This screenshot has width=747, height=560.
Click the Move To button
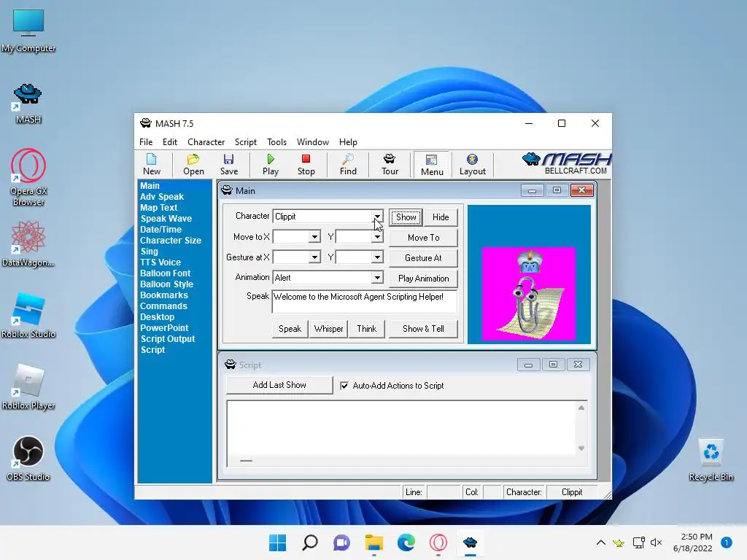(423, 238)
